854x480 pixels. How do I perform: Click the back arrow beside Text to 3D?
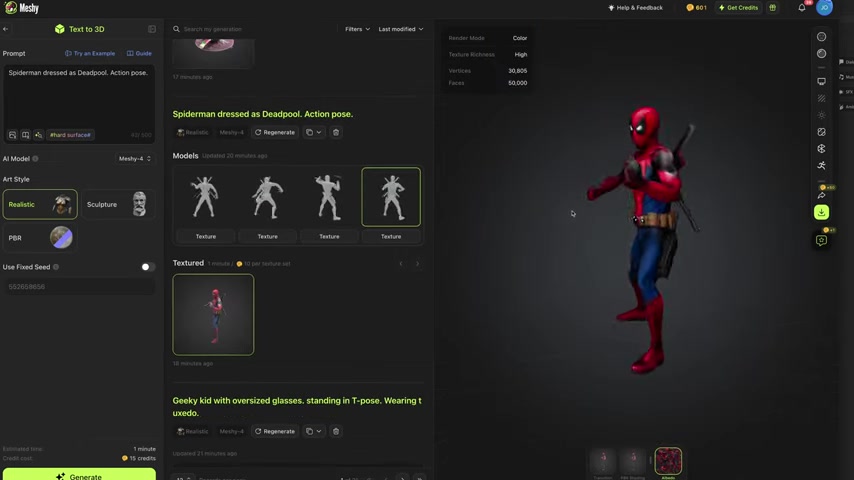coord(6,29)
